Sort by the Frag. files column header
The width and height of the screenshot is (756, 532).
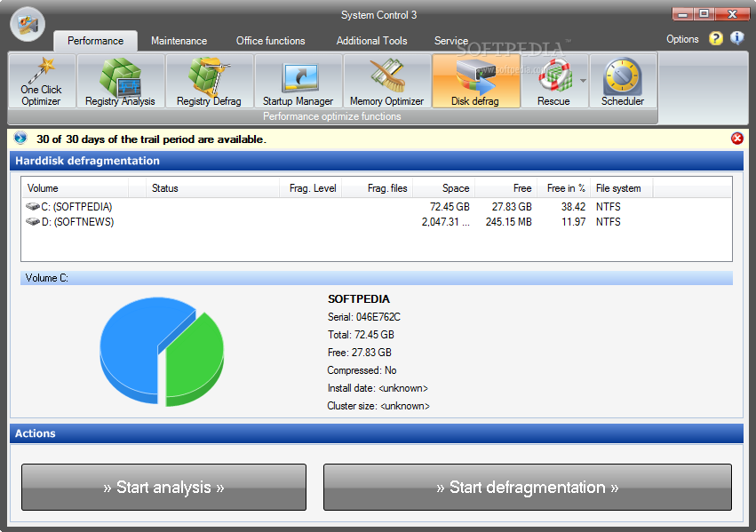[x=377, y=188]
